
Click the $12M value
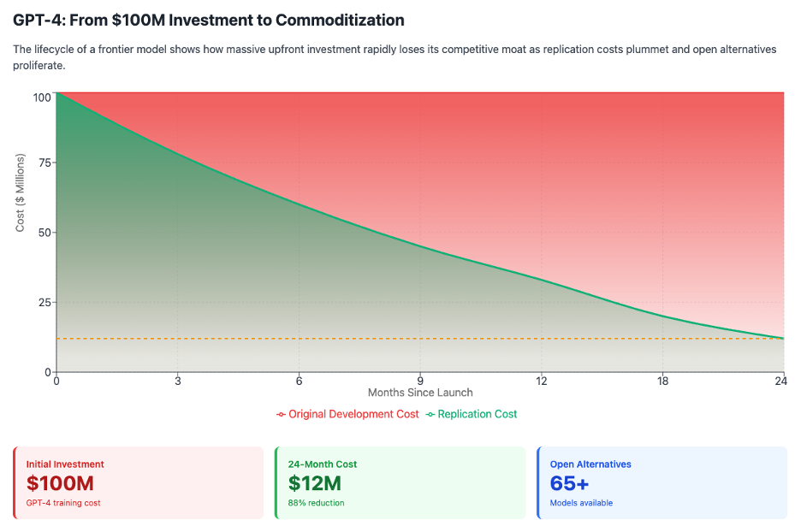pyautogui.click(x=315, y=483)
